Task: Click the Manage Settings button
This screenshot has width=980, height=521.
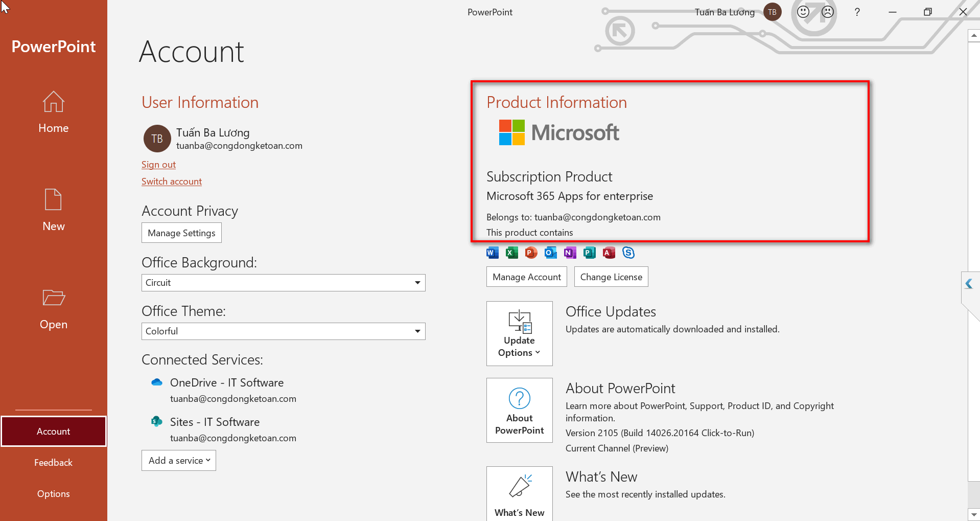Action: 181,233
